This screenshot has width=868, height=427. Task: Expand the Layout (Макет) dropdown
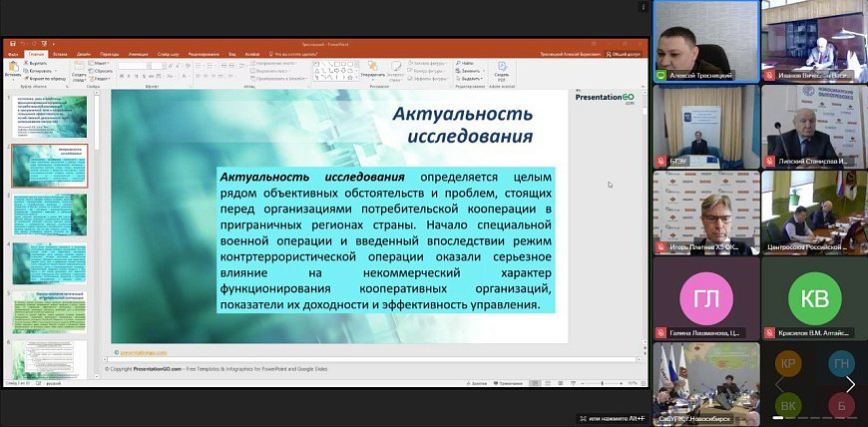click(103, 64)
